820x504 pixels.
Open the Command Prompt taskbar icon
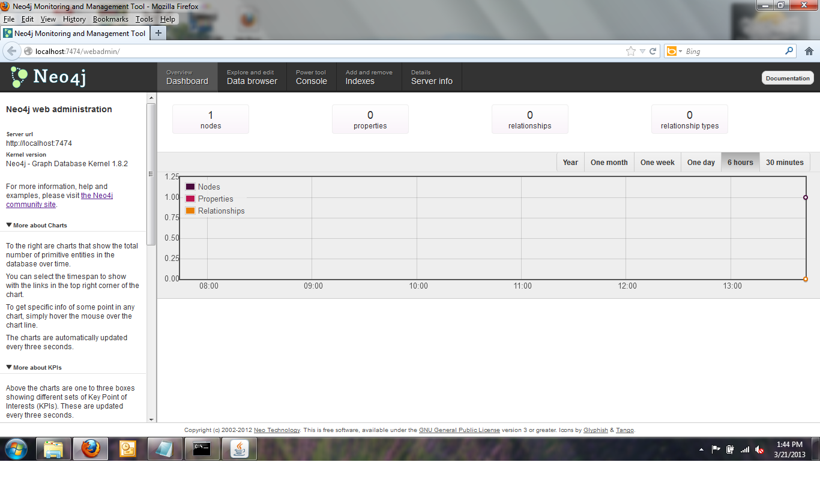point(202,449)
